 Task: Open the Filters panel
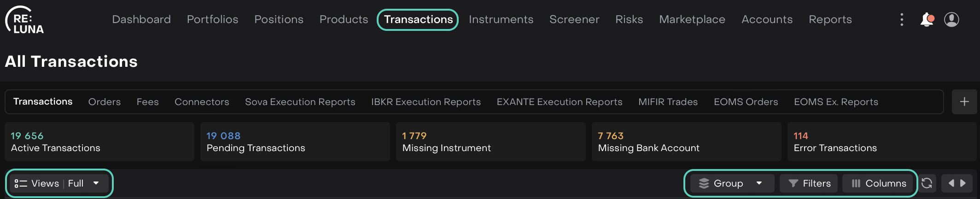[809, 183]
